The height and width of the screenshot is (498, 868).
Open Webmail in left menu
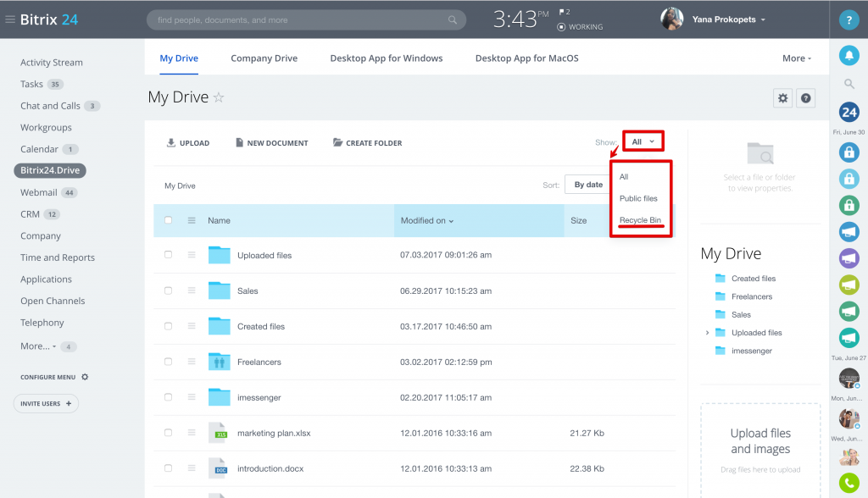coord(39,192)
